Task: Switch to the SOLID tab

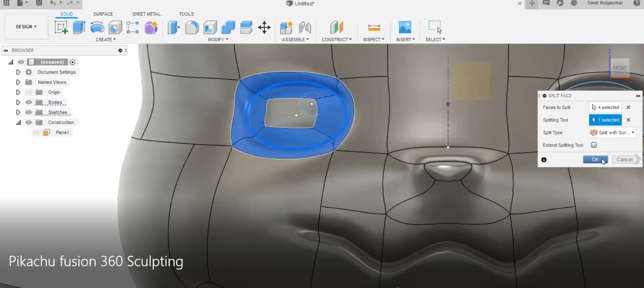Action: point(66,14)
